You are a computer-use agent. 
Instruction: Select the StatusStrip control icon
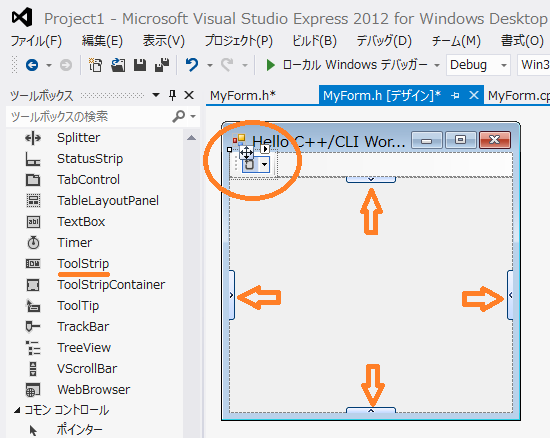tap(33, 159)
